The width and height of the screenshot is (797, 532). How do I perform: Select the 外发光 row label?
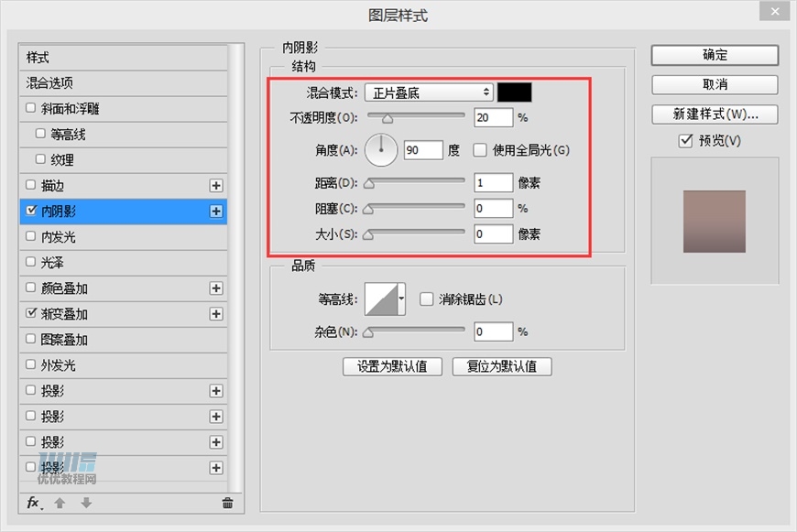pos(59,365)
